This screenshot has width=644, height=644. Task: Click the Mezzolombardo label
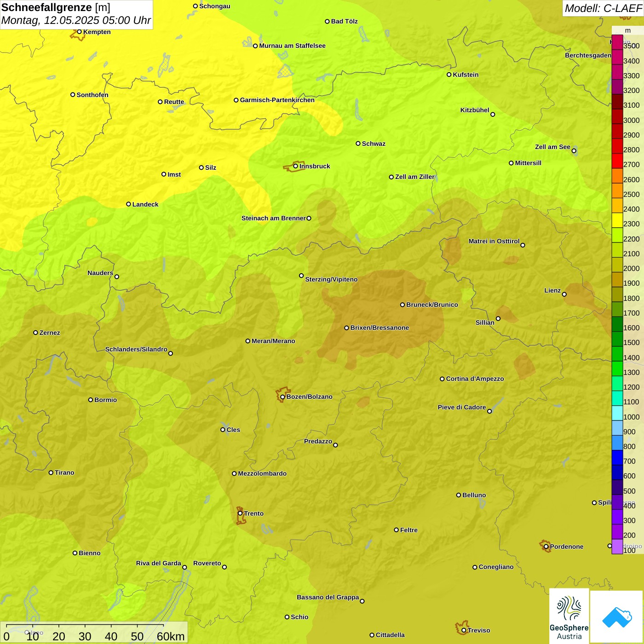262,473
